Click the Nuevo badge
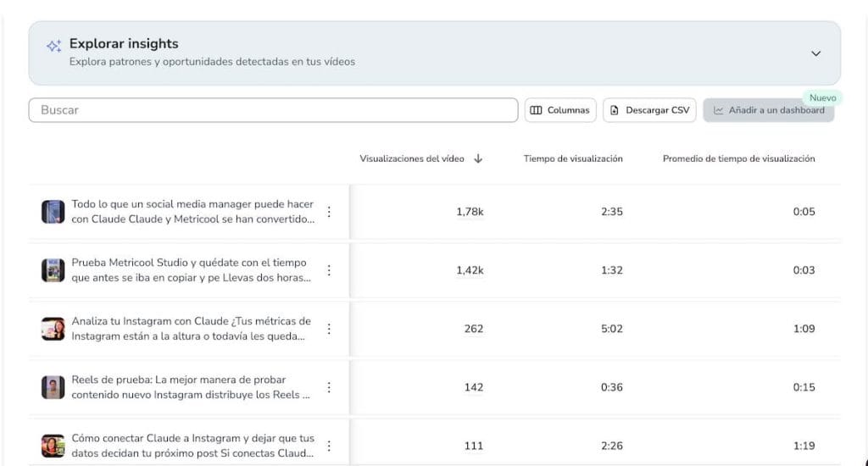Screen dimensions: 868x466 tap(822, 98)
